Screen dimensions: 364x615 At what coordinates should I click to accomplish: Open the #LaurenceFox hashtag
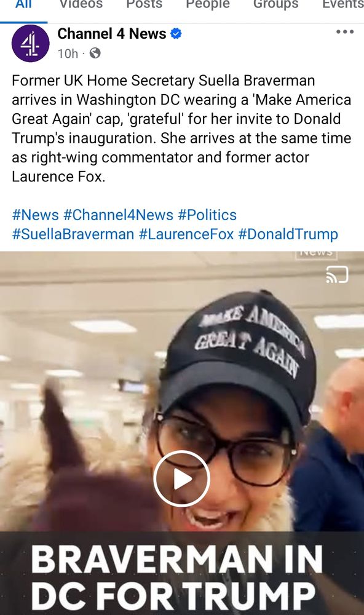(x=186, y=234)
